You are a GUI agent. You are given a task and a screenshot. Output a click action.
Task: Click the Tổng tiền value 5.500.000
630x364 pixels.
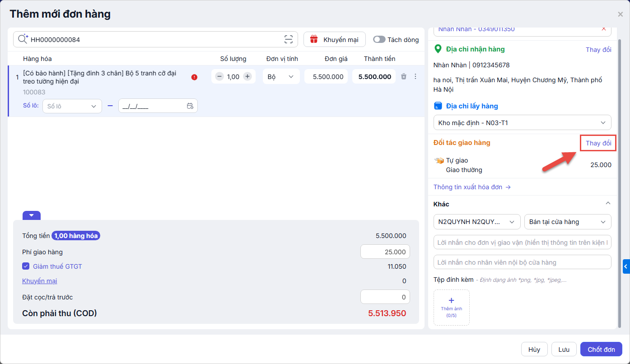pos(391,236)
